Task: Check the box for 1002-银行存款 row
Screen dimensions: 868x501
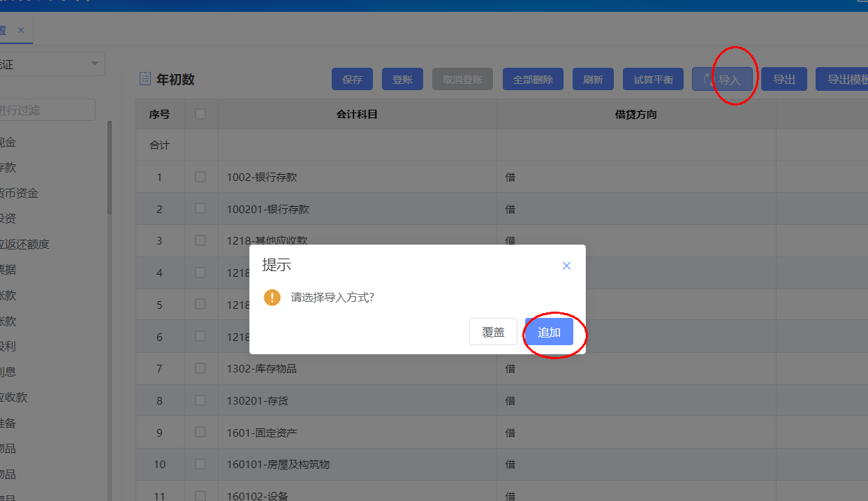Action: [200, 177]
